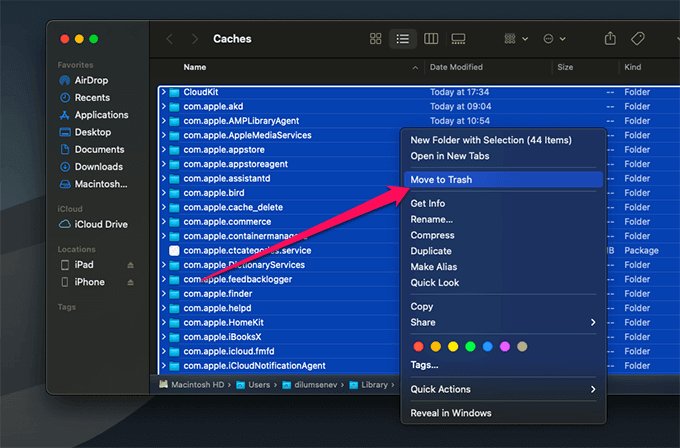Expand the com.apple.bird folder

click(163, 193)
